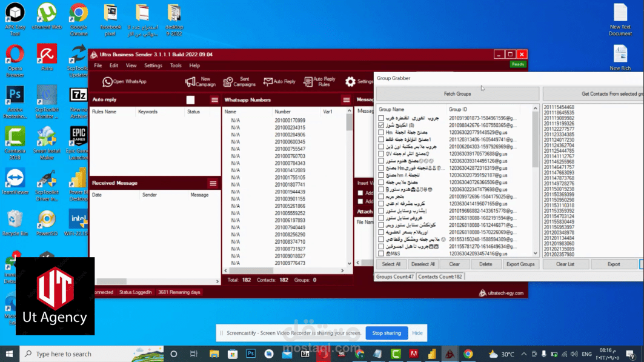Check the Hm group with ID 120363020779148529
The height and width of the screenshot is (362, 644).
381,132
